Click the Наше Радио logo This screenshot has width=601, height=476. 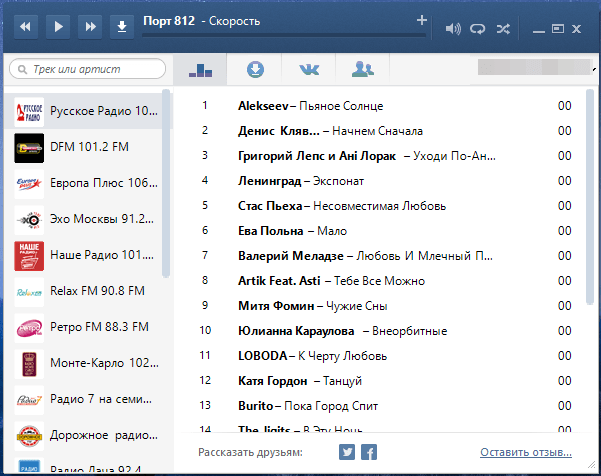tap(29, 256)
